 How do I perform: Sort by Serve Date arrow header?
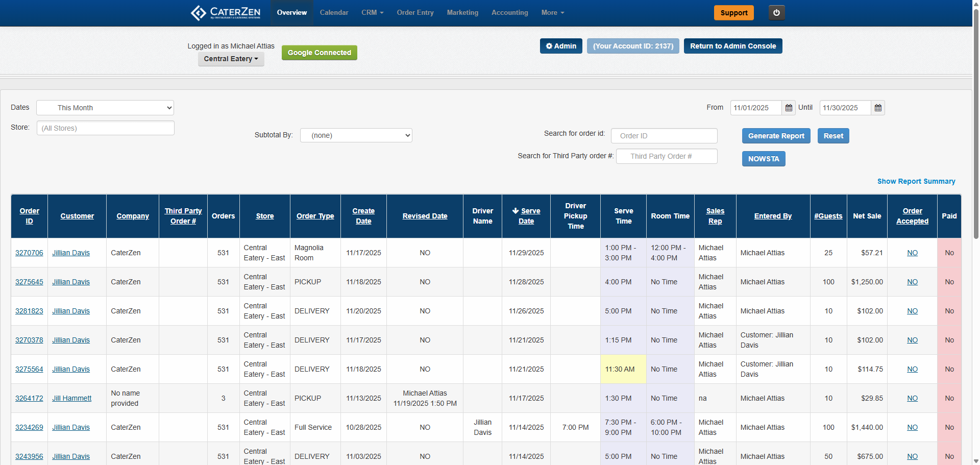[526, 216]
